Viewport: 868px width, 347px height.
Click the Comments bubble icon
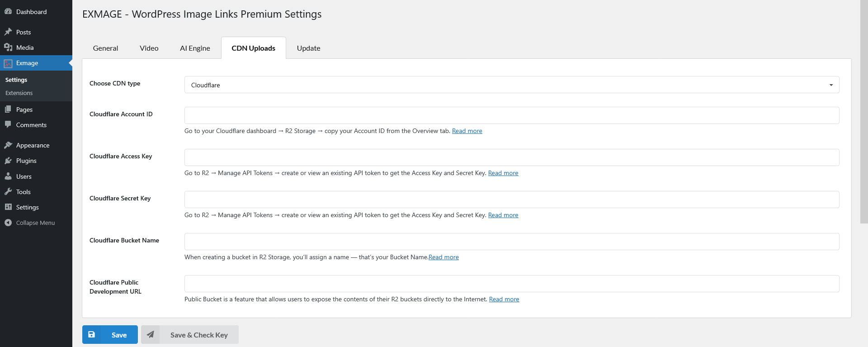coord(8,125)
